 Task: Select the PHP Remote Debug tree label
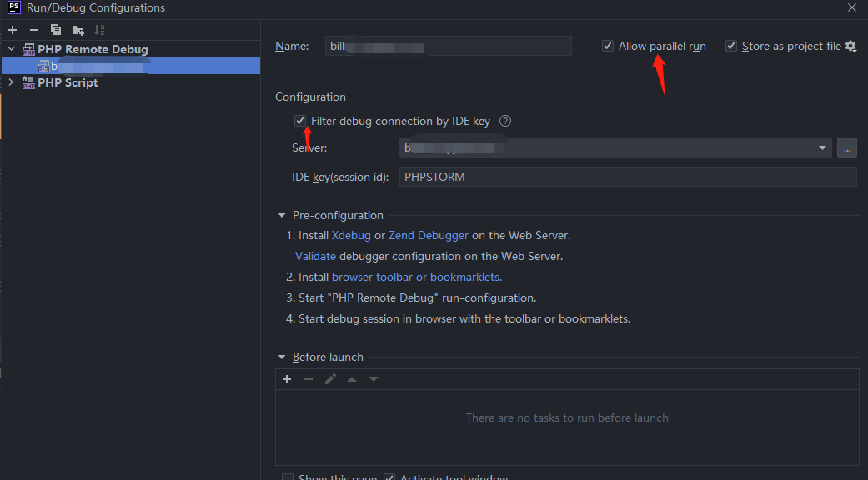pyautogui.click(x=93, y=50)
